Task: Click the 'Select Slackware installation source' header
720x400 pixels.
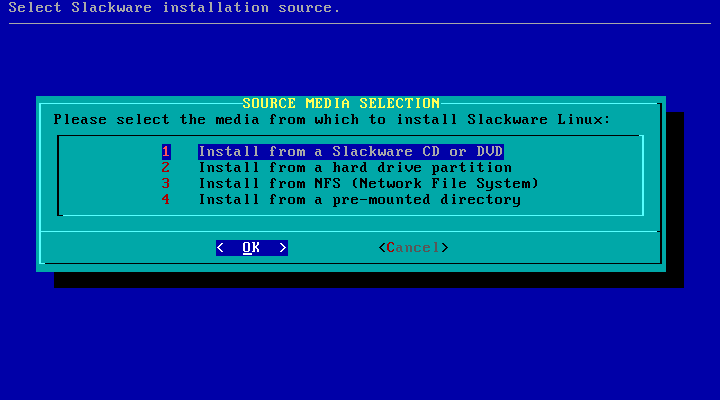Action: coord(171,8)
